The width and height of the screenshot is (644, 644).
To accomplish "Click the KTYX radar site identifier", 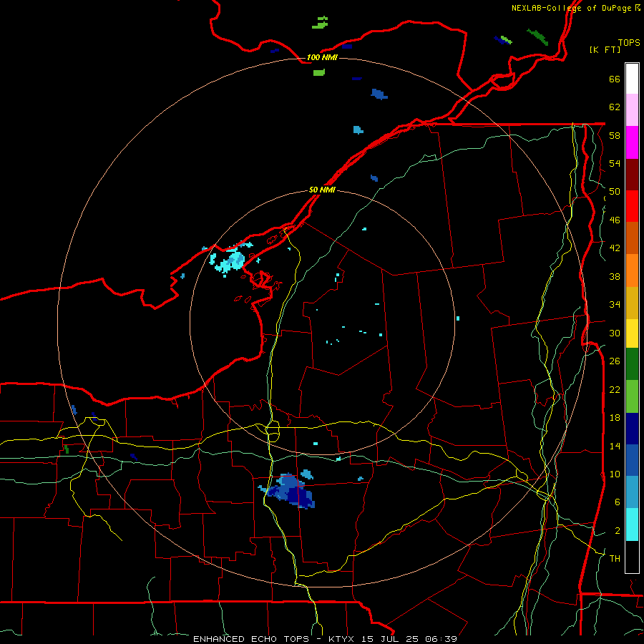I will click(343, 639).
